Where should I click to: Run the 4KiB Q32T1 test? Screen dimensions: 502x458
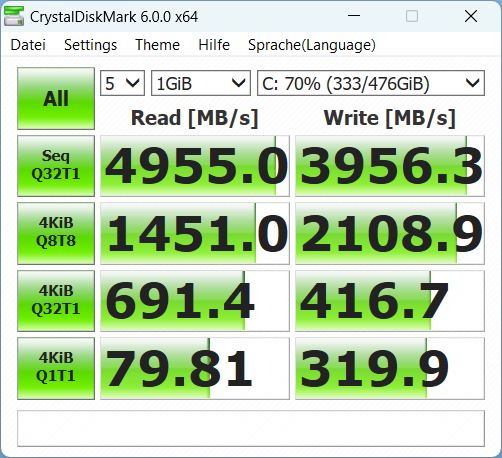tap(56, 301)
